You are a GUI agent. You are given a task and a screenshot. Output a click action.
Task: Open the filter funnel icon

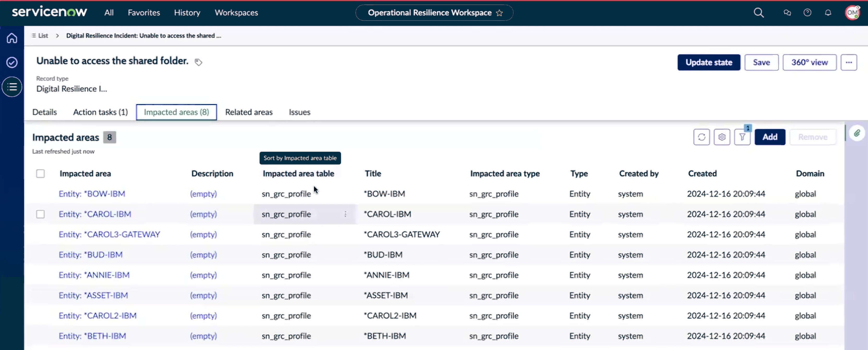742,137
